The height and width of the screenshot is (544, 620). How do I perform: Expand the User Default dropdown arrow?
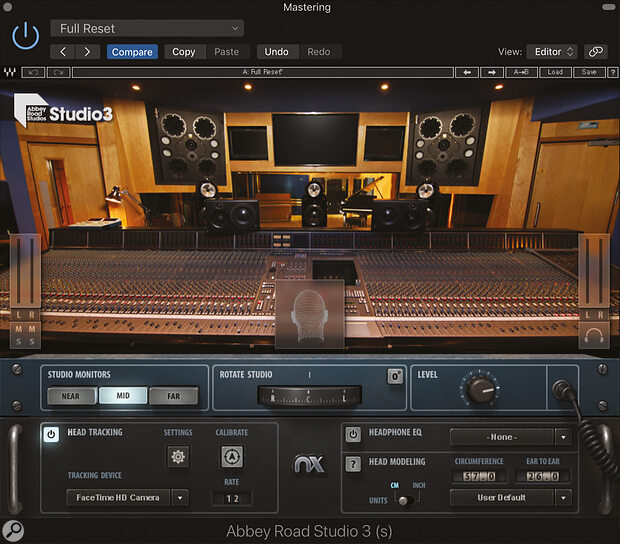(563, 498)
